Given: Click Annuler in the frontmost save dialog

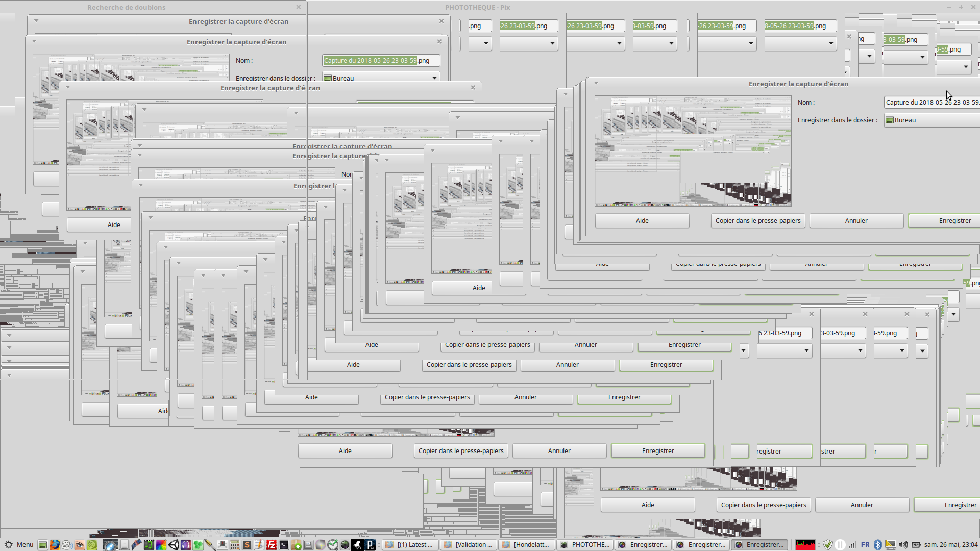Looking at the screenshot, I should pos(856,221).
